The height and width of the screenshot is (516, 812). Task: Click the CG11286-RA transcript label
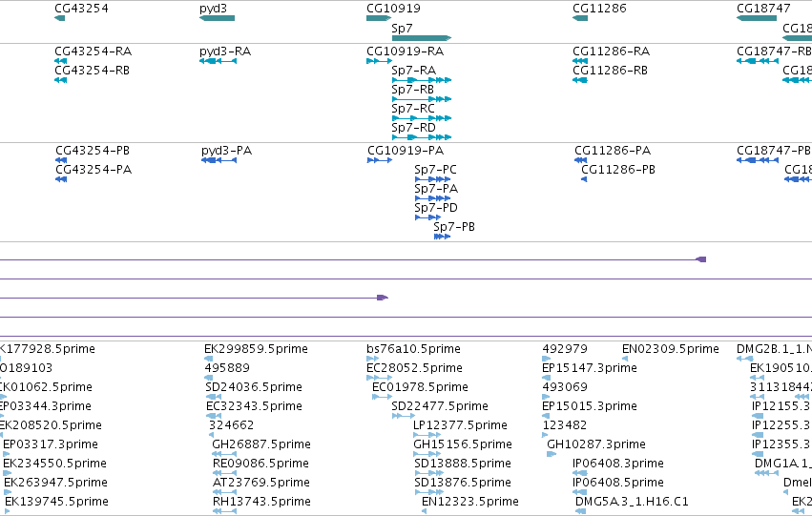tap(611, 52)
